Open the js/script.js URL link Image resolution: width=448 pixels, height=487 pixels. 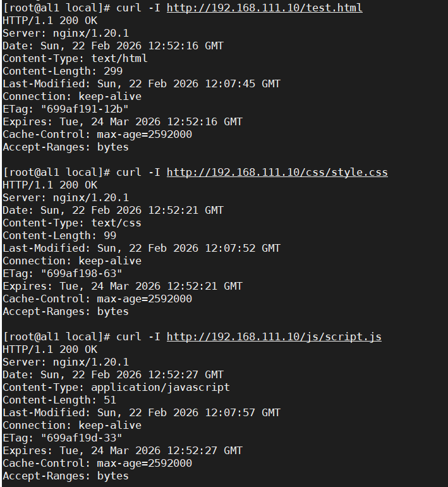point(274,336)
